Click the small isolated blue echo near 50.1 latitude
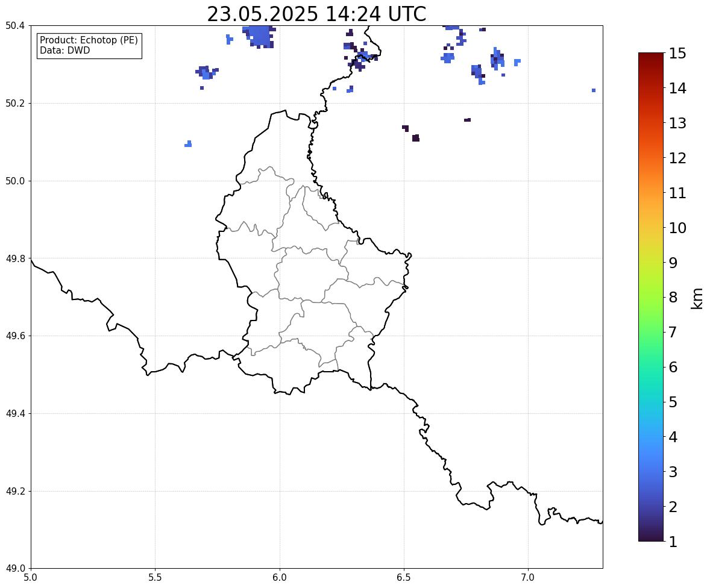 [x=189, y=144]
